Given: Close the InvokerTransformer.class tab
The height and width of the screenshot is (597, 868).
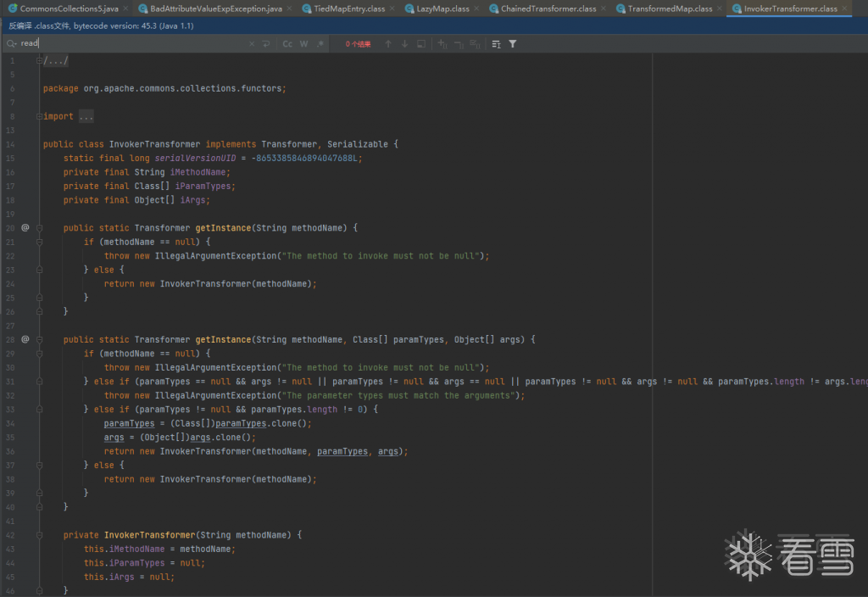Looking at the screenshot, I should click(x=845, y=8).
